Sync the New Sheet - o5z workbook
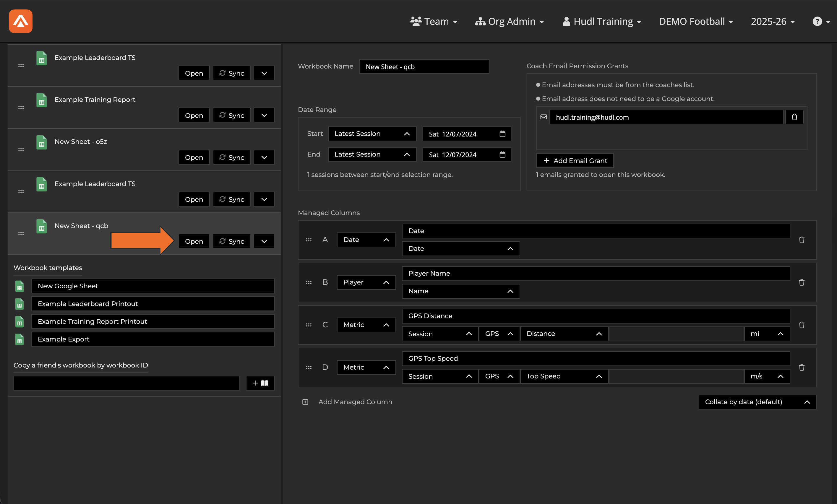837x504 pixels. (231, 157)
